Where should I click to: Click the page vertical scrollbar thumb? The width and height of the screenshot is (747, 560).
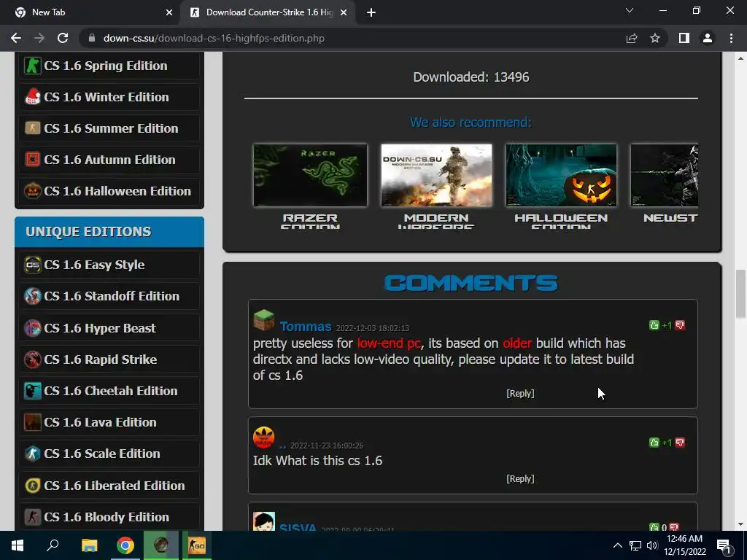tap(740, 293)
